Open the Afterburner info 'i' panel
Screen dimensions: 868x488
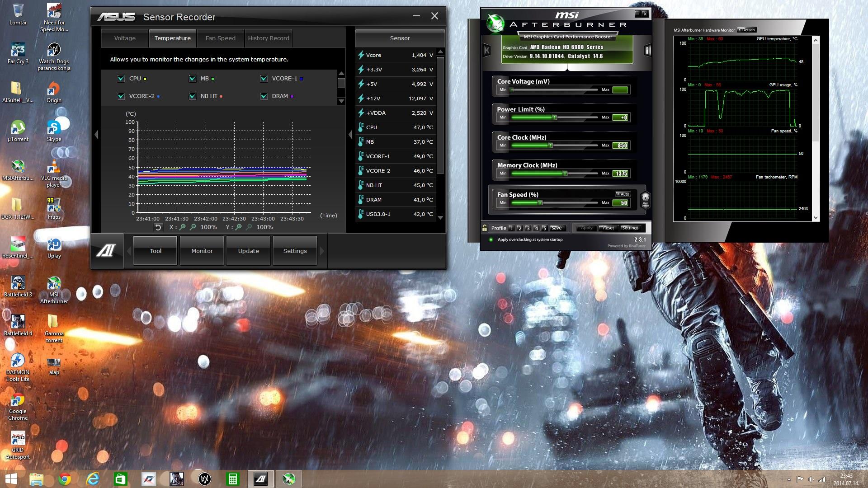647,50
